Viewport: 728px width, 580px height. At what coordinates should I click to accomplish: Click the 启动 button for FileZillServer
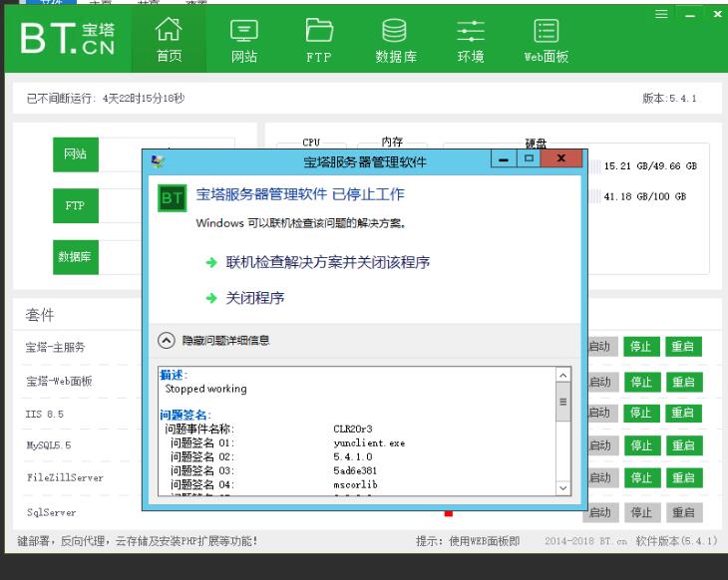(602, 478)
